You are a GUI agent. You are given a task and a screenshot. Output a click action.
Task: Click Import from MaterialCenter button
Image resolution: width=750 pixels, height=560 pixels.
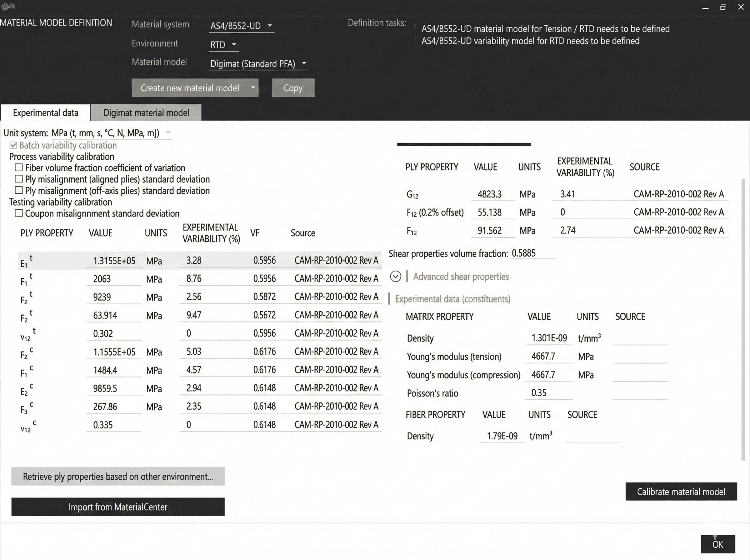click(117, 507)
